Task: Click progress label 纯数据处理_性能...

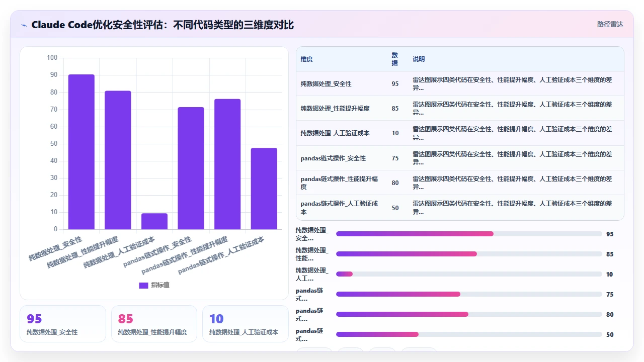Action: point(312,254)
